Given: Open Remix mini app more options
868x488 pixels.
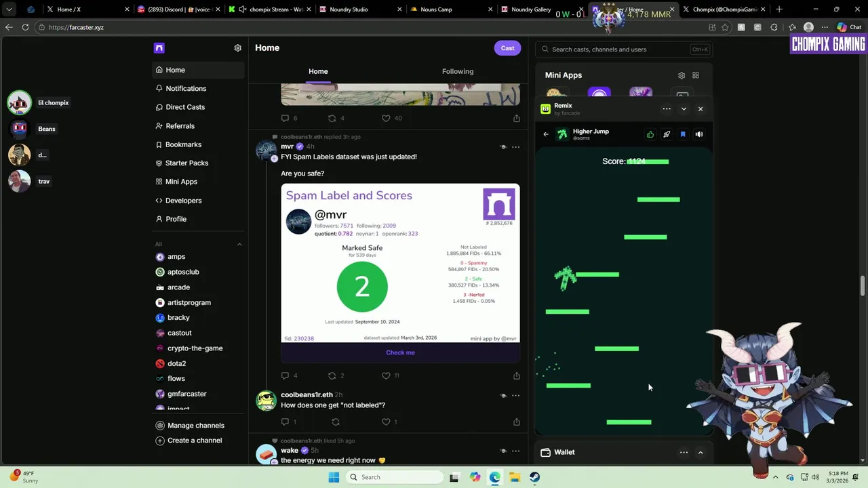Looking at the screenshot, I should pyautogui.click(x=667, y=108).
